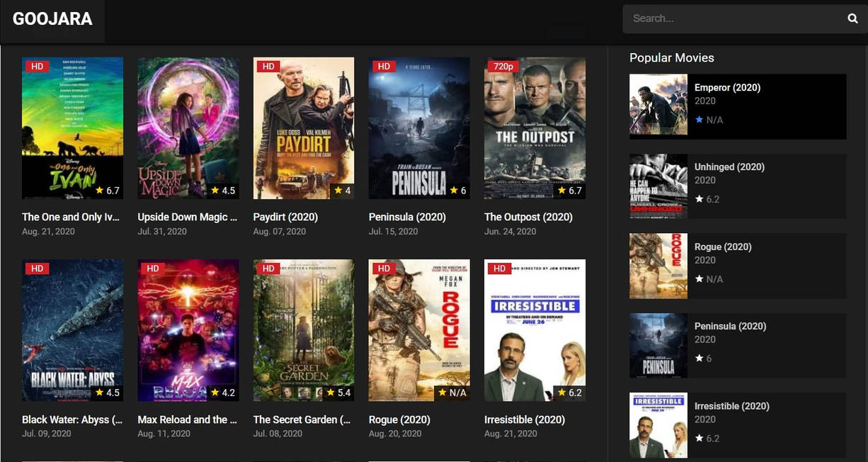Click the star rating 6 on grid Peninsula

click(459, 191)
